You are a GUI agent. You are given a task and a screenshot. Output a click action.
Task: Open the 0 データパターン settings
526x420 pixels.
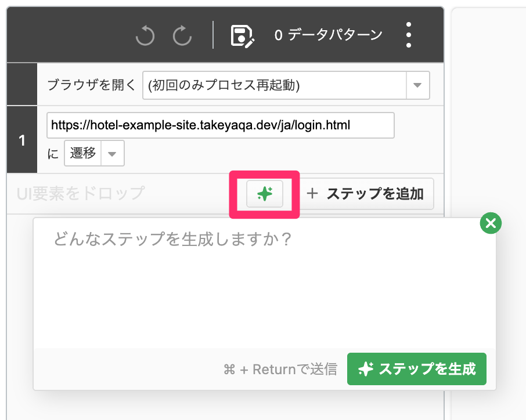tap(328, 35)
